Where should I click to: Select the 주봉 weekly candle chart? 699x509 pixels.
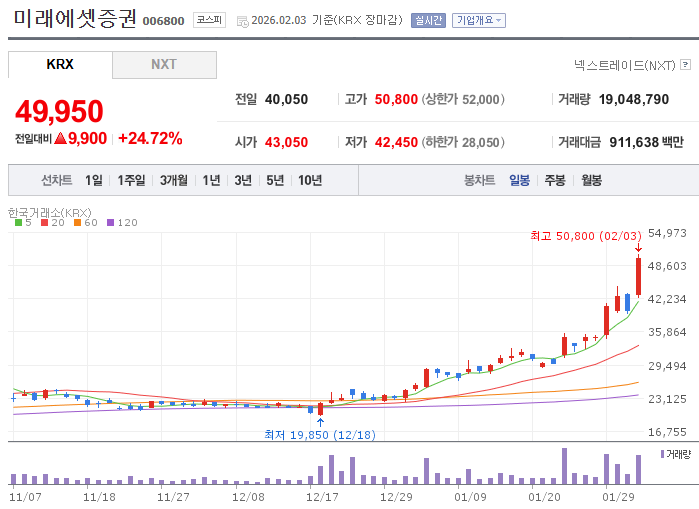[555, 181]
